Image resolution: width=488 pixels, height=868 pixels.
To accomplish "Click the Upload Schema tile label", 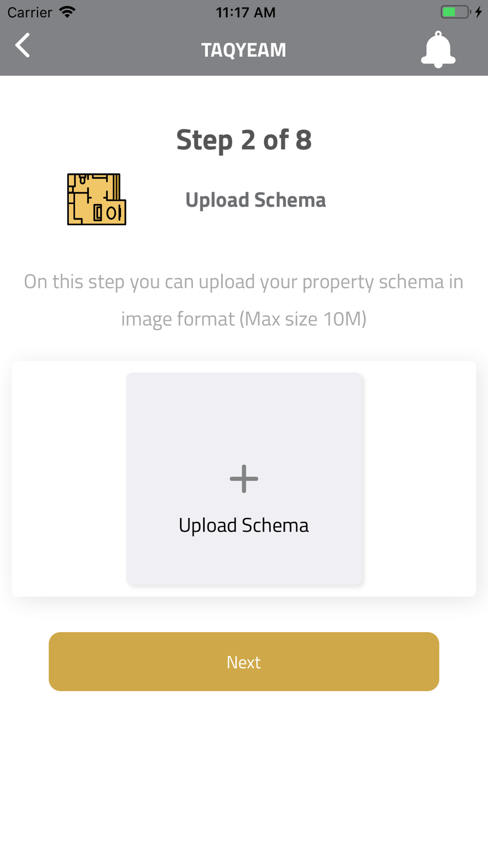I will pos(244,525).
